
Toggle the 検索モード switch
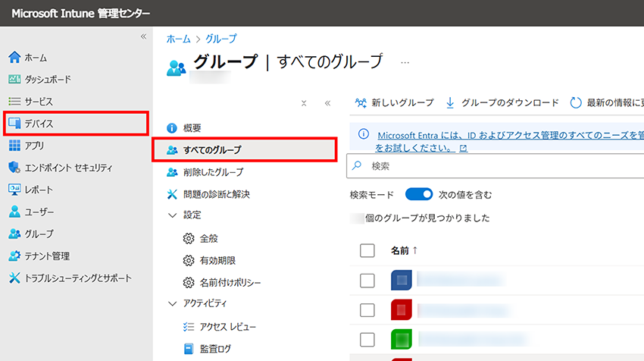tap(419, 194)
